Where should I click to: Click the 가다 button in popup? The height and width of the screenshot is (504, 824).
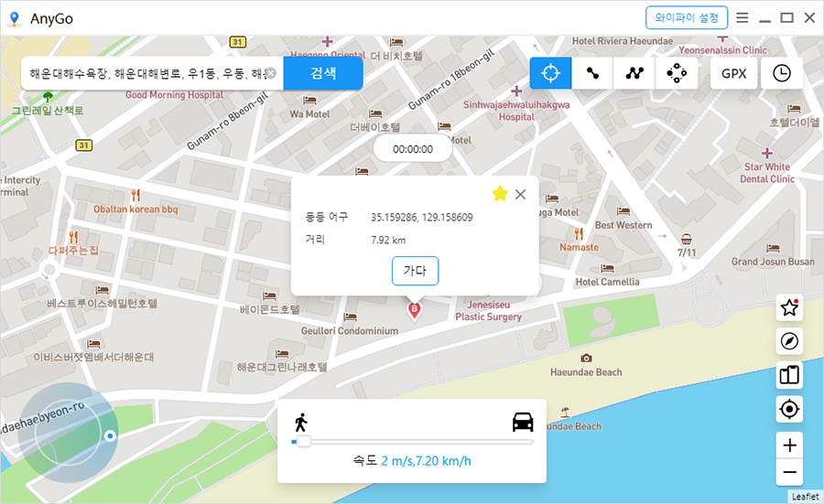point(415,271)
